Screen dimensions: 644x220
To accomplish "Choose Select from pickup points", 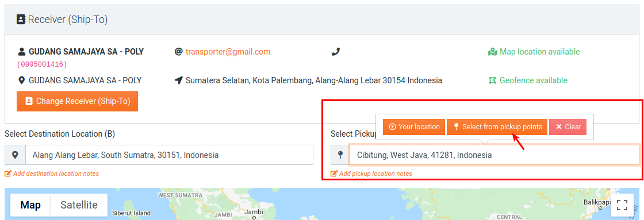I will point(497,127).
